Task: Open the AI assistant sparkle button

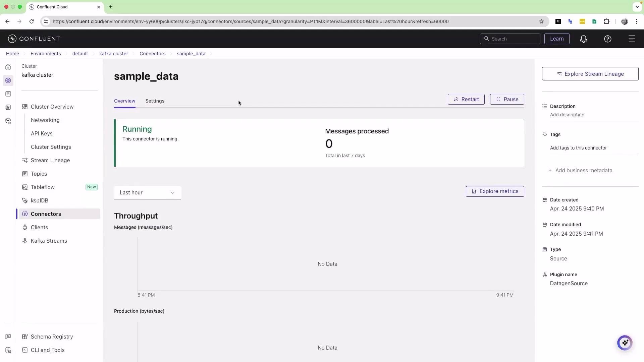Action: point(625,343)
